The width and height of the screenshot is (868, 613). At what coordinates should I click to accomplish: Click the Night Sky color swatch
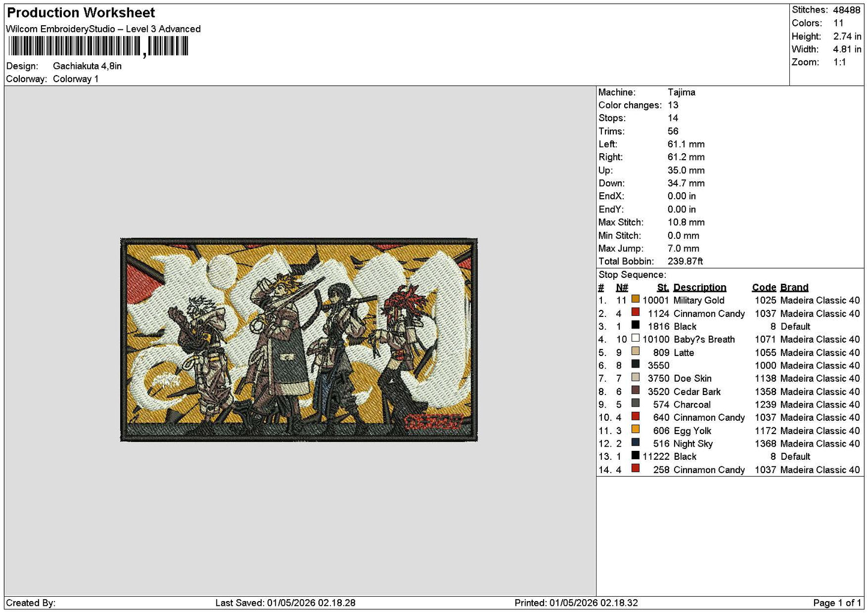click(635, 443)
